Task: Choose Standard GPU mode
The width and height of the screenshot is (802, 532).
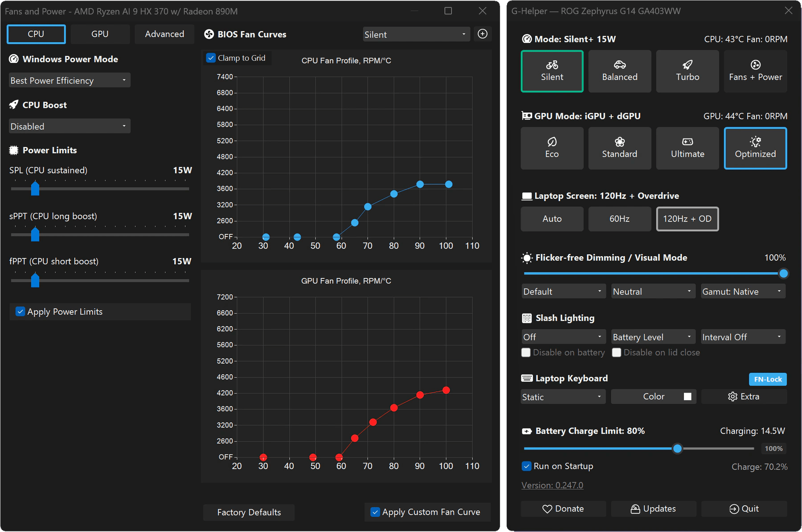Action: (620, 148)
